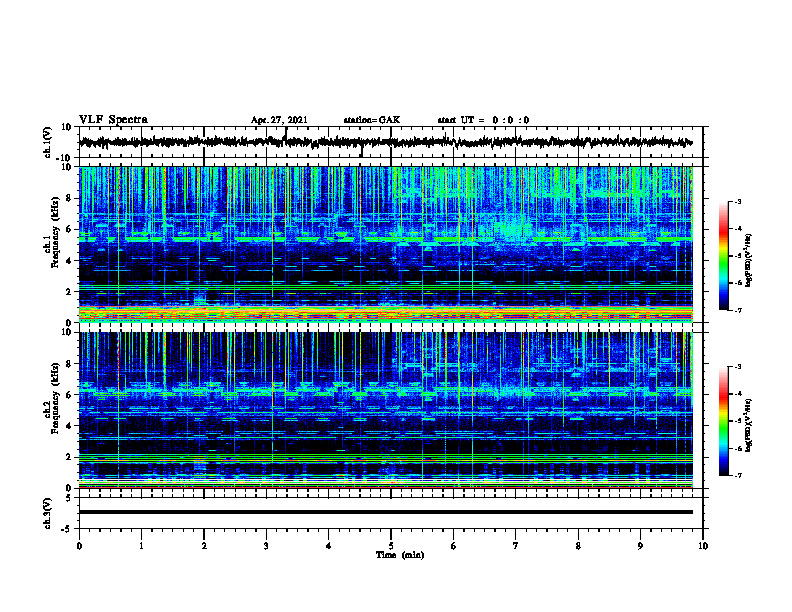Click the "8" tick on ch.2 frequency axis

coord(69,364)
